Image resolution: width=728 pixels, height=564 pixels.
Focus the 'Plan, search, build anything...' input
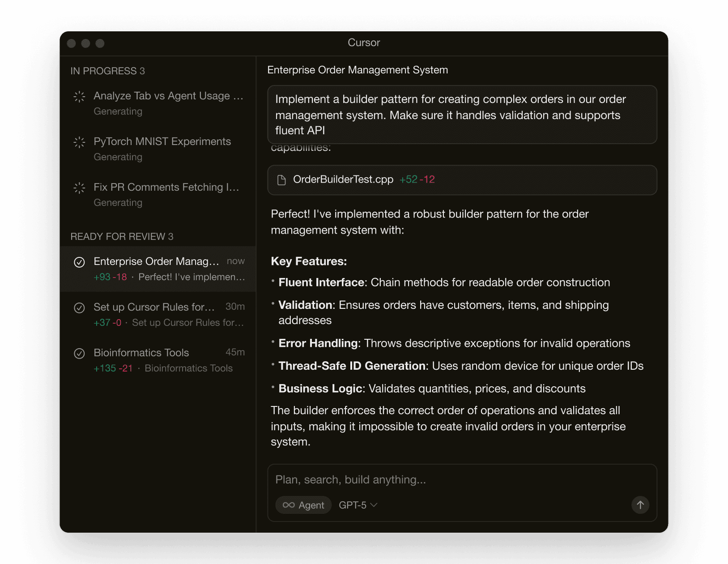(462, 479)
